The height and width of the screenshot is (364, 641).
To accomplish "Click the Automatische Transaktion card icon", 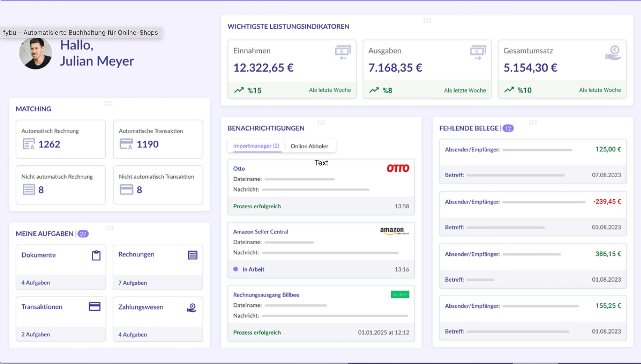I will click(x=126, y=144).
